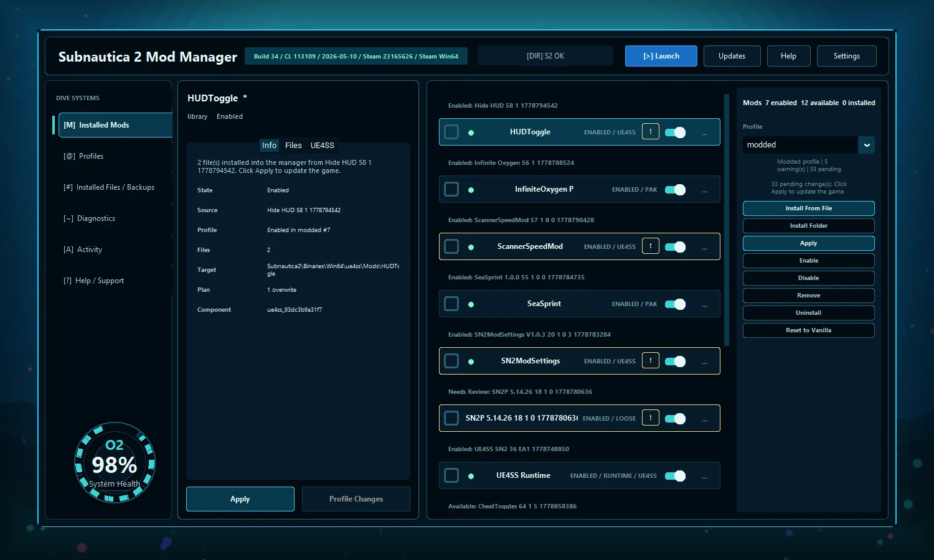
Task: Expand the profile dropdown arrow
Action: (866, 145)
